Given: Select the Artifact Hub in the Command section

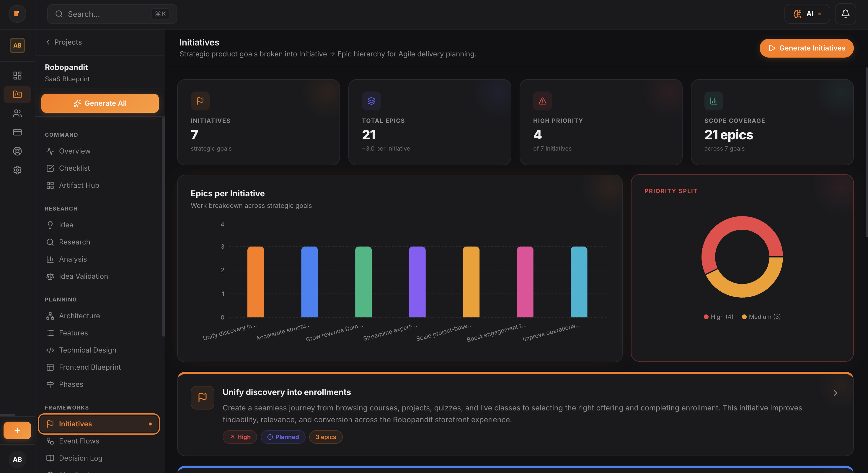Looking at the screenshot, I should 79,185.
